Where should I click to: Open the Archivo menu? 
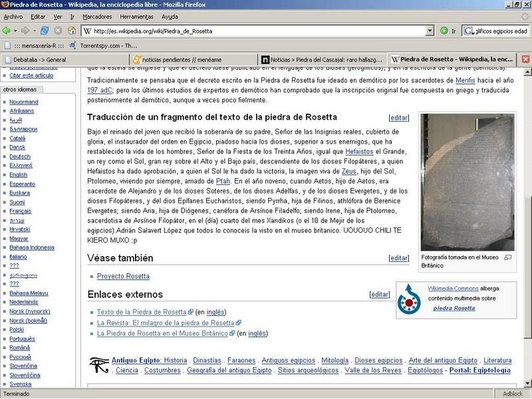pos(13,17)
